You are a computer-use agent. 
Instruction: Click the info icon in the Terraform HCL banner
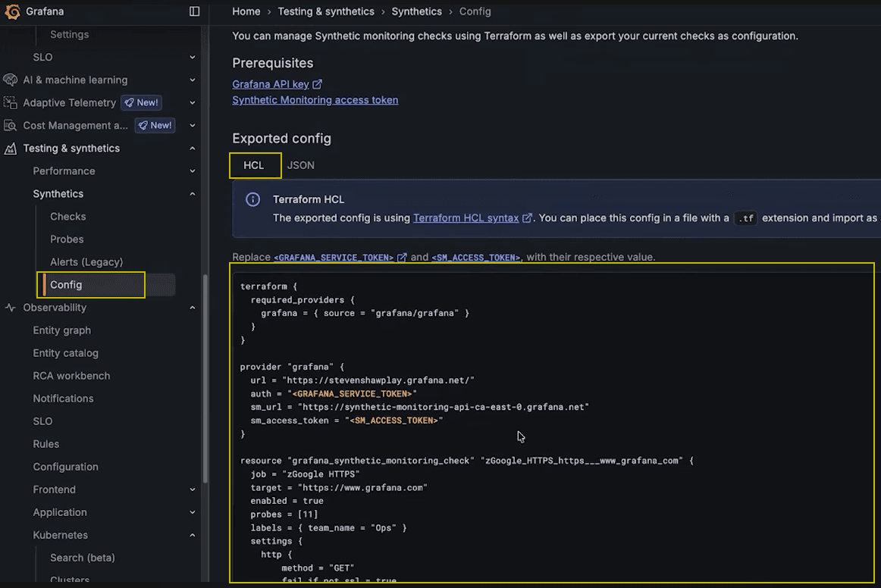252,199
